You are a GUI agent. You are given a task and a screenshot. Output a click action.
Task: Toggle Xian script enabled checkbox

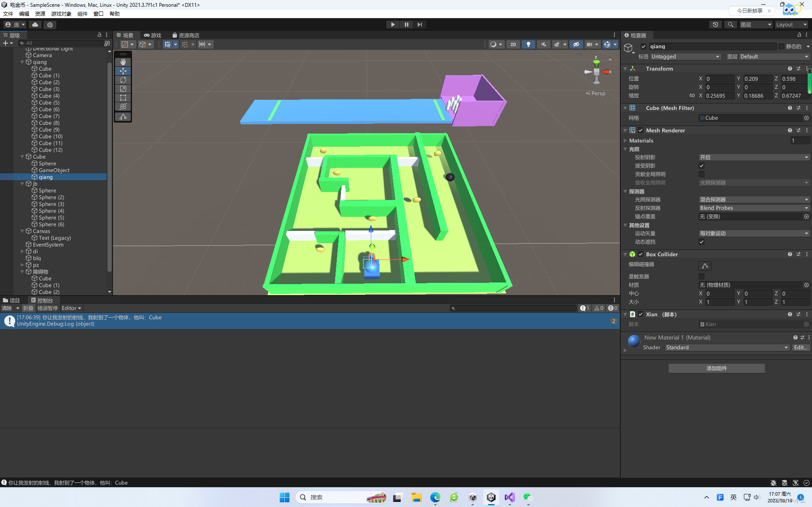(641, 314)
